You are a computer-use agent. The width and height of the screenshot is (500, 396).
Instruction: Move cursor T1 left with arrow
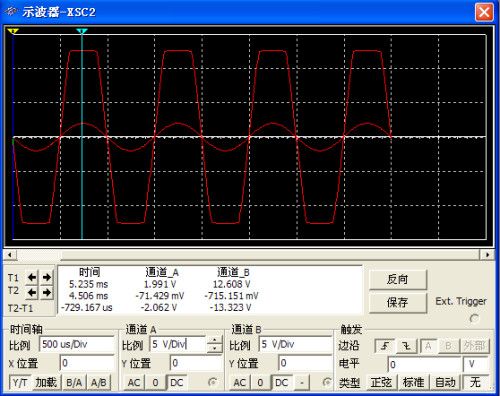(32, 277)
